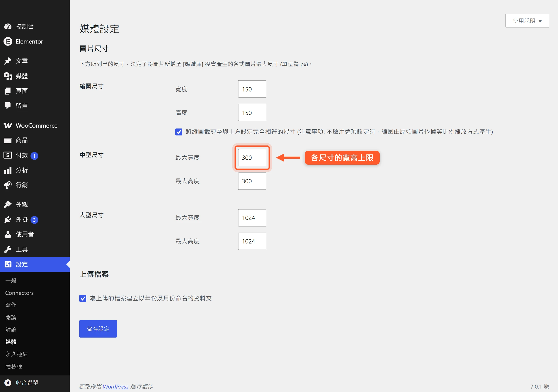Click the 行銷 megaphone icon
The width and height of the screenshot is (558, 392).
(x=8, y=185)
